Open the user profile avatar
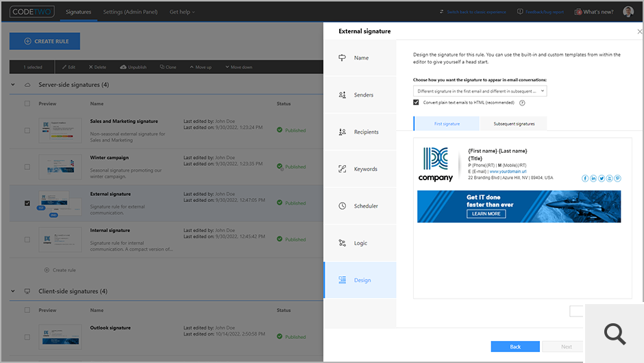Screen dimensions: 644x363 pos(628,12)
